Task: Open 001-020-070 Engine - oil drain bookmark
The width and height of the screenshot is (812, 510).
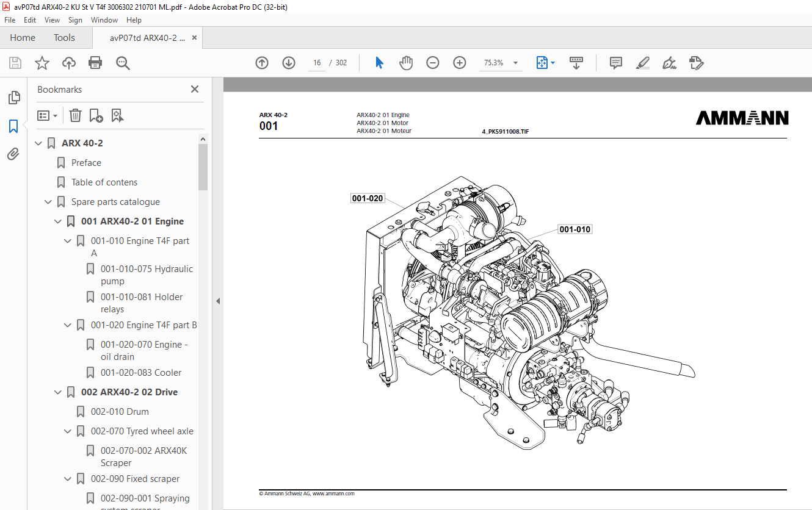Action: tap(144, 351)
